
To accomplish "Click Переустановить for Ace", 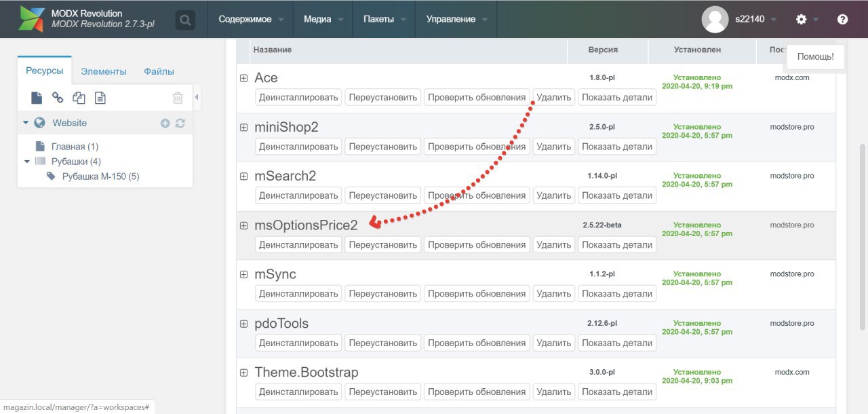I will point(382,97).
